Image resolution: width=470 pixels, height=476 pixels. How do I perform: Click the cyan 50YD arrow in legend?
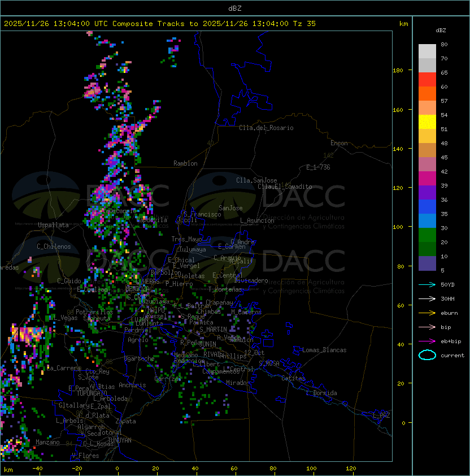pos(427,285)
